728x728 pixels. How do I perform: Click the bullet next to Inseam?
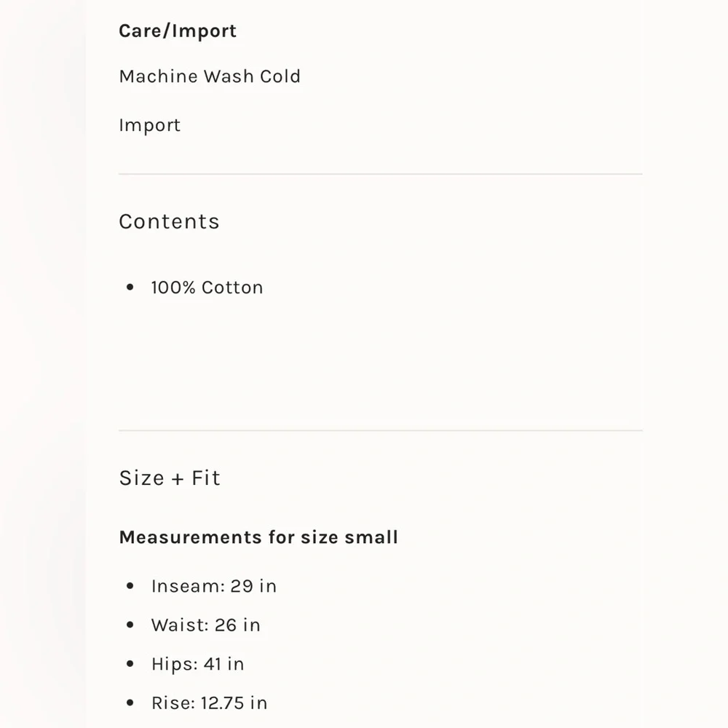pyautogui.click(x=130, y=586)
